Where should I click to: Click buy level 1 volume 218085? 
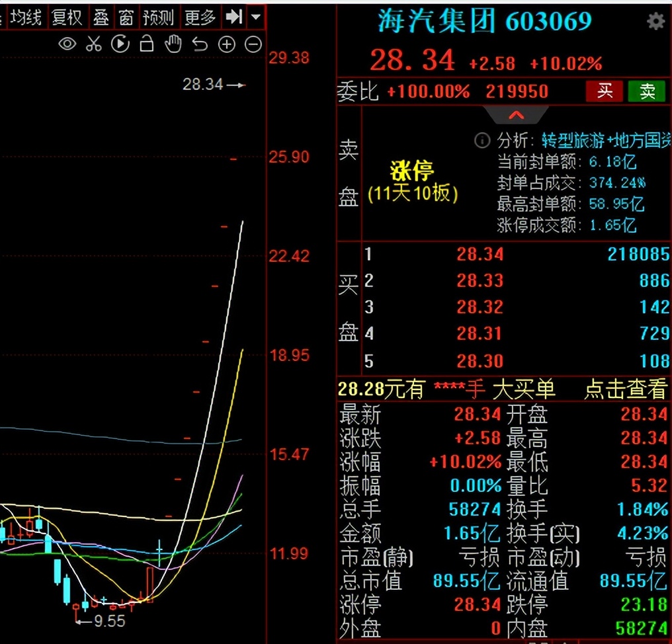tap(638, 255)
